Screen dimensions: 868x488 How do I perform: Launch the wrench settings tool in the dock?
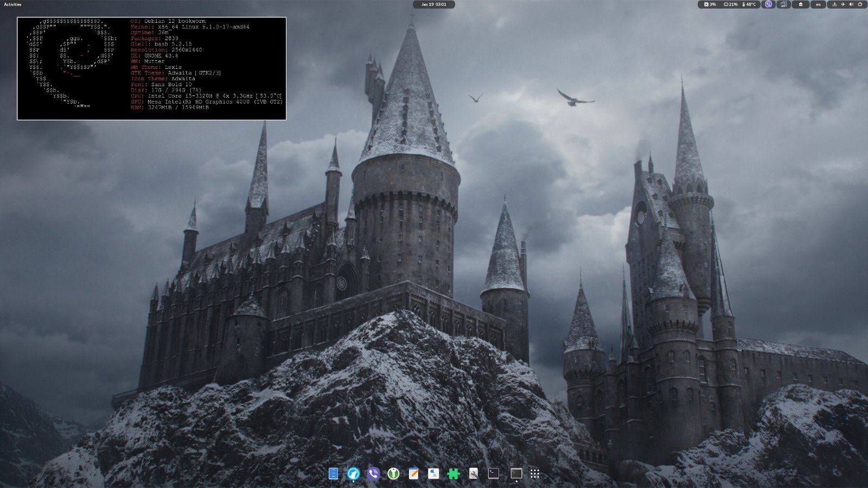[474, 473]
